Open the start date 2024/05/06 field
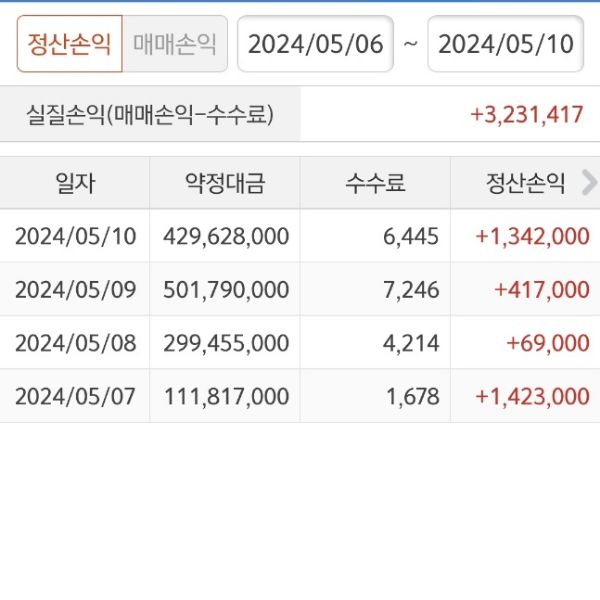This screenshot has height=600, width=600. coord(315,44)
